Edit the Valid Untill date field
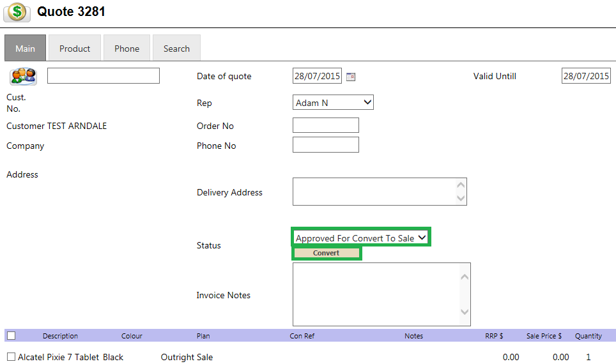The height and width of the screenshot is (364, 616). pyautogui.click(x=586, y=76)
